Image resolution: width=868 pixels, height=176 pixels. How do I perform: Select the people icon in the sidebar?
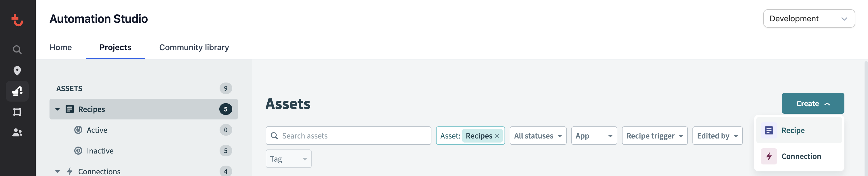pos(17,132)
